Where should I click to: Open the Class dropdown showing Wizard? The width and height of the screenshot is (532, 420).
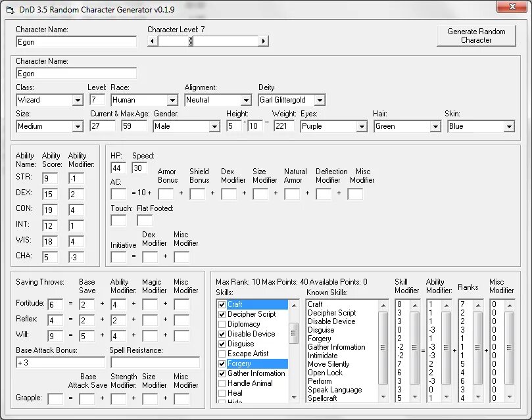pyautogui.click(x=78, y=100)
